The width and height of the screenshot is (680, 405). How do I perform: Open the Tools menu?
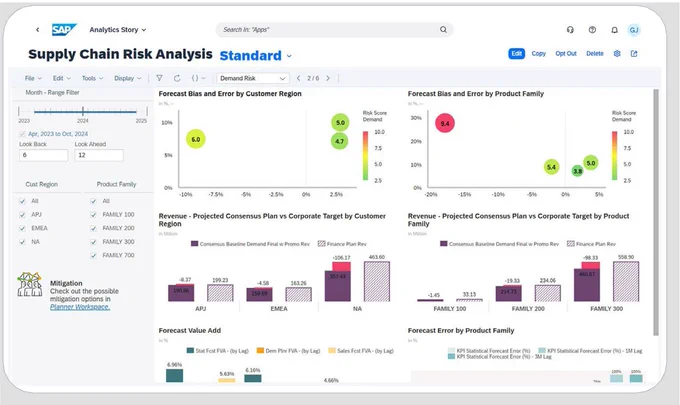pos(92,78)
